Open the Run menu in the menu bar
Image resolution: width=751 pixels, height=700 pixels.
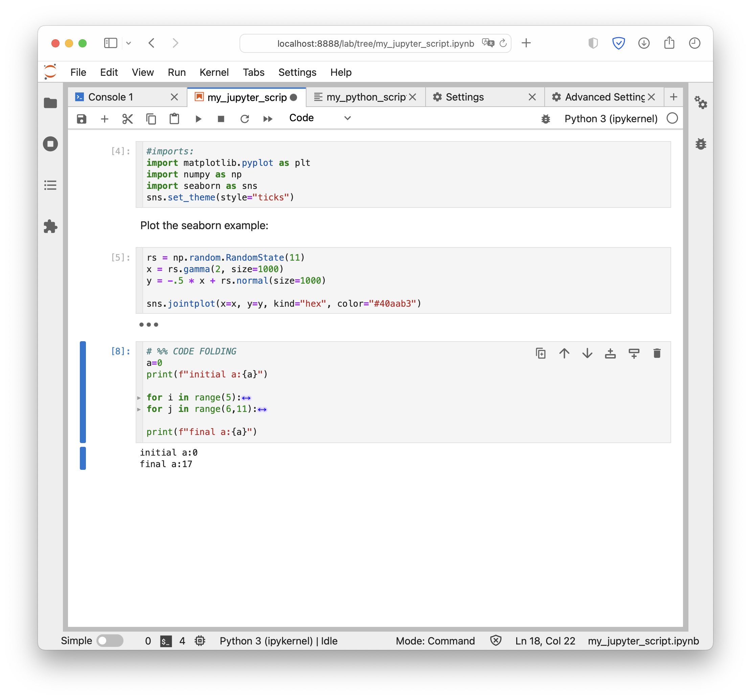click(x=176, y=72)
